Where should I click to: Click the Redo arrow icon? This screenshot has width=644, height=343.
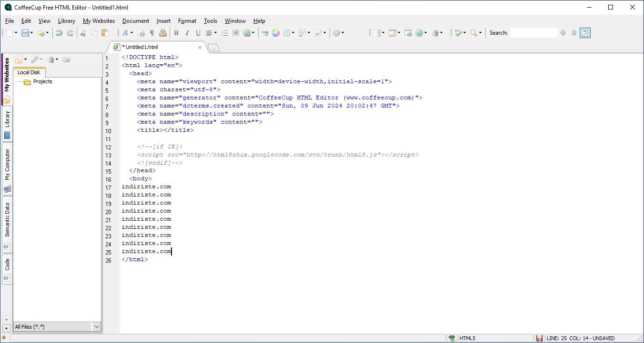click(70, 33)
